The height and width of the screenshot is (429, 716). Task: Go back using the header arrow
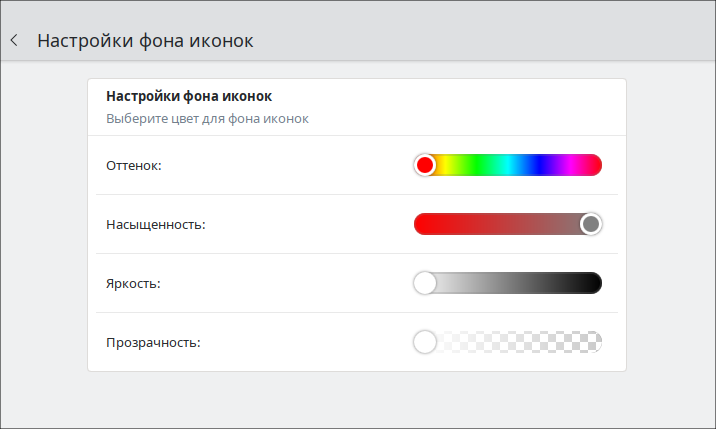click(14, 41)
